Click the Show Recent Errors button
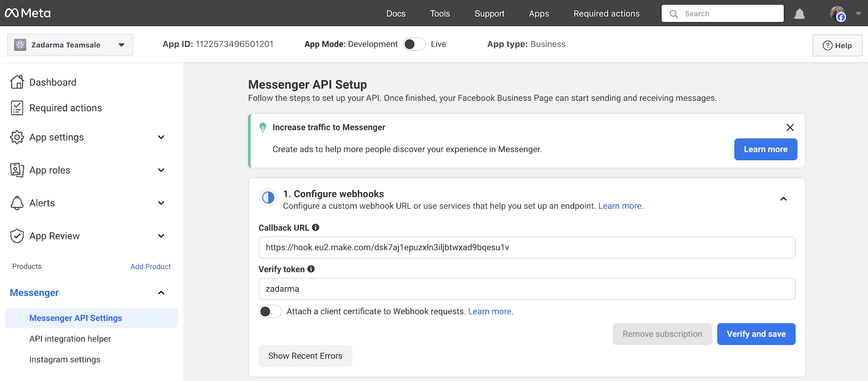Image resolution: width=868 pixels, height=381 pixels. (x=305, y=356)
